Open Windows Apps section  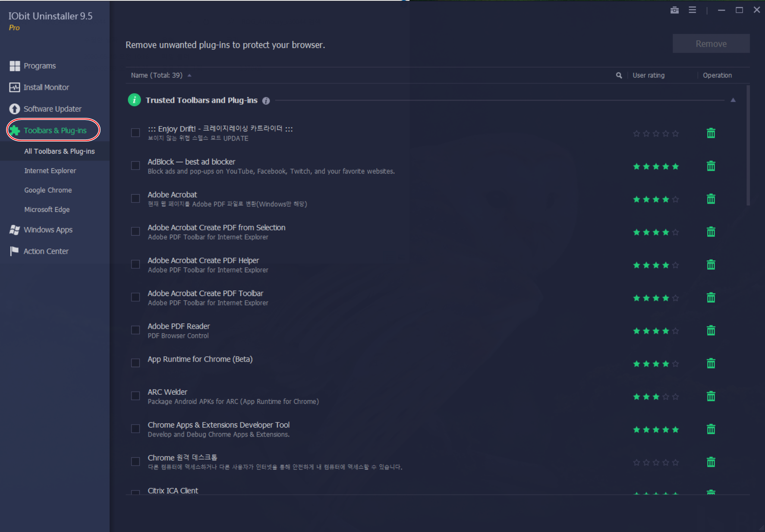click(48, 230)
